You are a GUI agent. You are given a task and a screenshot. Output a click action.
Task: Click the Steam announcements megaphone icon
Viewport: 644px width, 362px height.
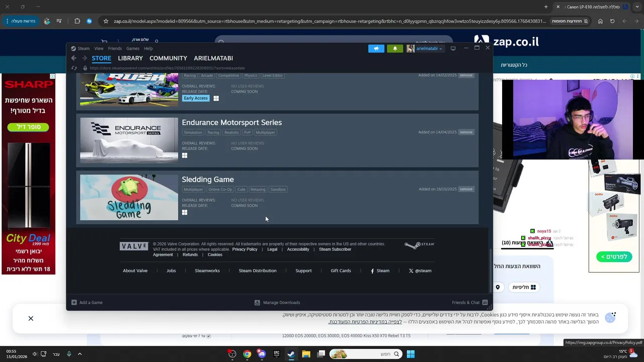pyautogui.click(x=376, y=48)
